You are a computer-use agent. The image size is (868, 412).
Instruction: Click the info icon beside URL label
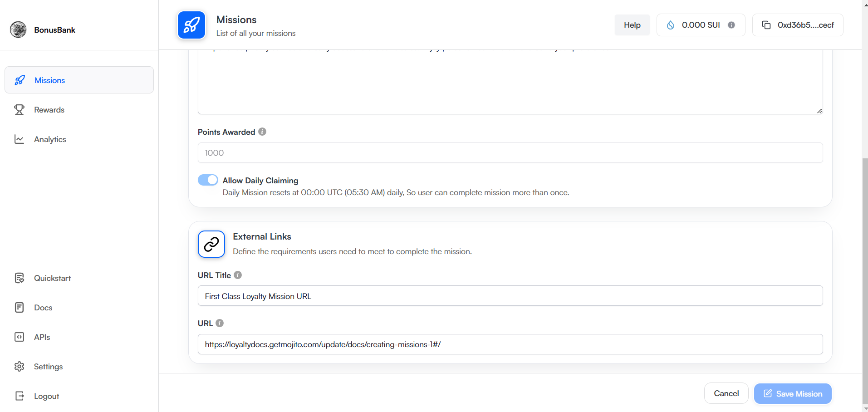point(220,323)
